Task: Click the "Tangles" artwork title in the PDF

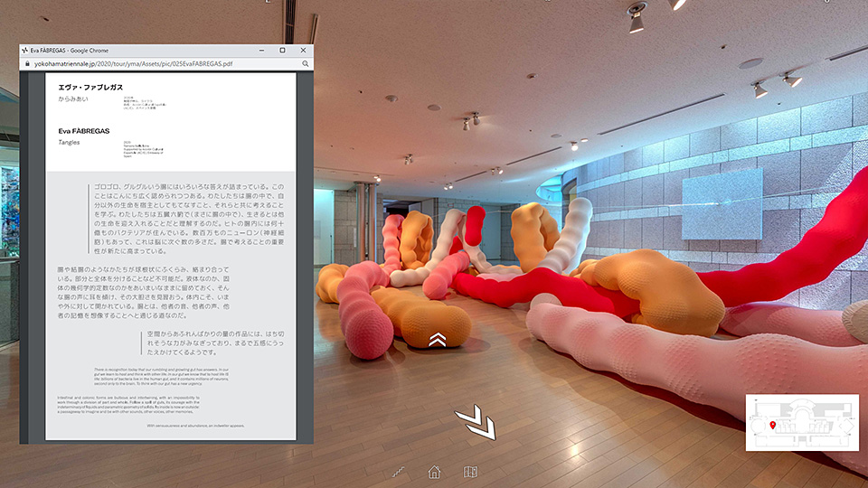Action: pyautogui.click(x=70, y=142)
